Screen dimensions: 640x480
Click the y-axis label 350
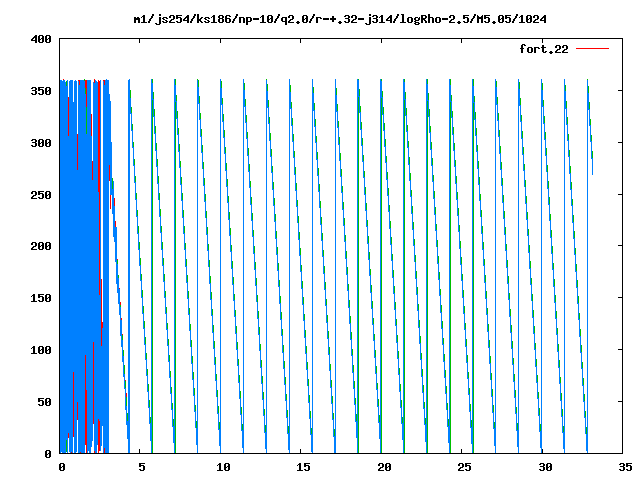coord(41,91)
